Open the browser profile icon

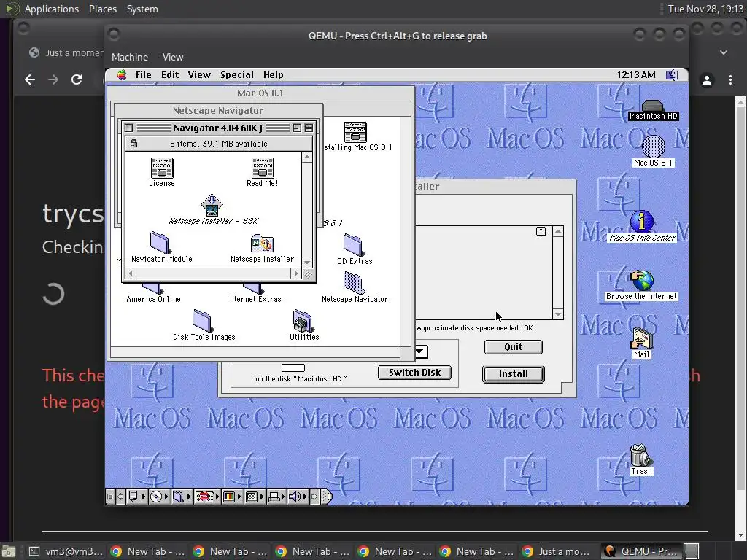707,80
